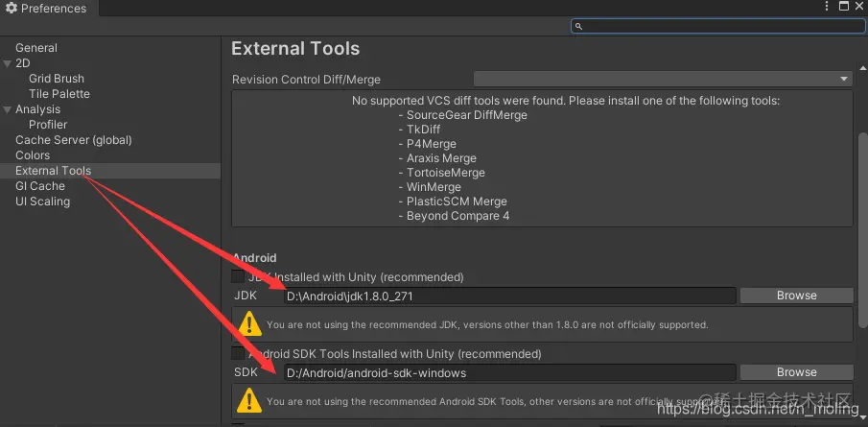Open General preferences section

(36, 48)
